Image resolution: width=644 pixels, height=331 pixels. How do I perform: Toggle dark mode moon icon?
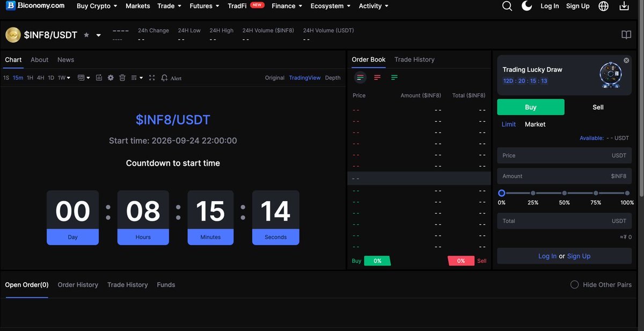(527, 6)
